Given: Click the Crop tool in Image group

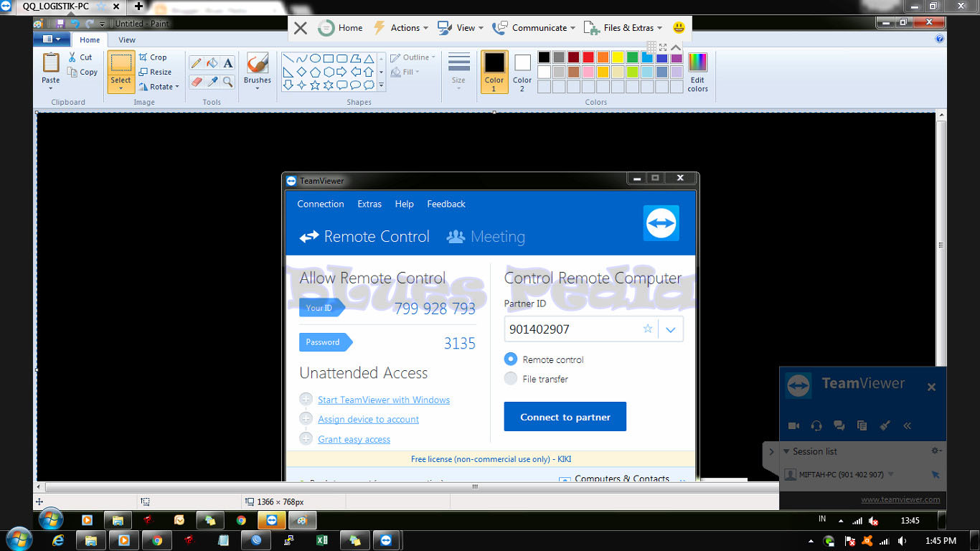Looking at the screenshot, I should [x=153, y=57].
